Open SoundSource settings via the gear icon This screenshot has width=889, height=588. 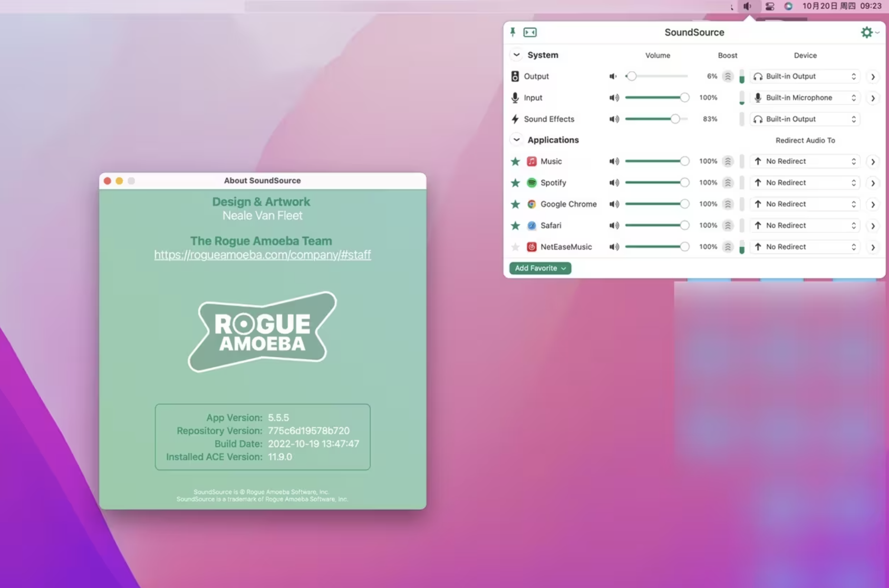point(866,32)
